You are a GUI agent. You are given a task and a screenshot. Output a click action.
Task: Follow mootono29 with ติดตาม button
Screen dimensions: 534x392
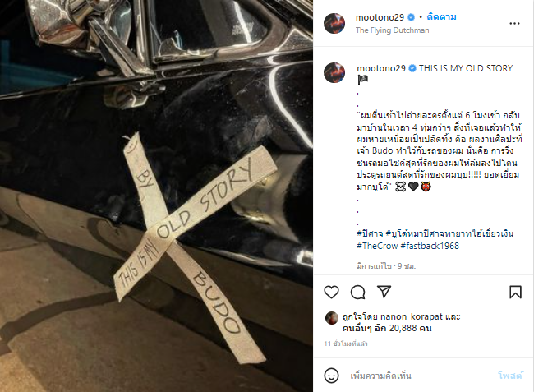tap(441, 17)
